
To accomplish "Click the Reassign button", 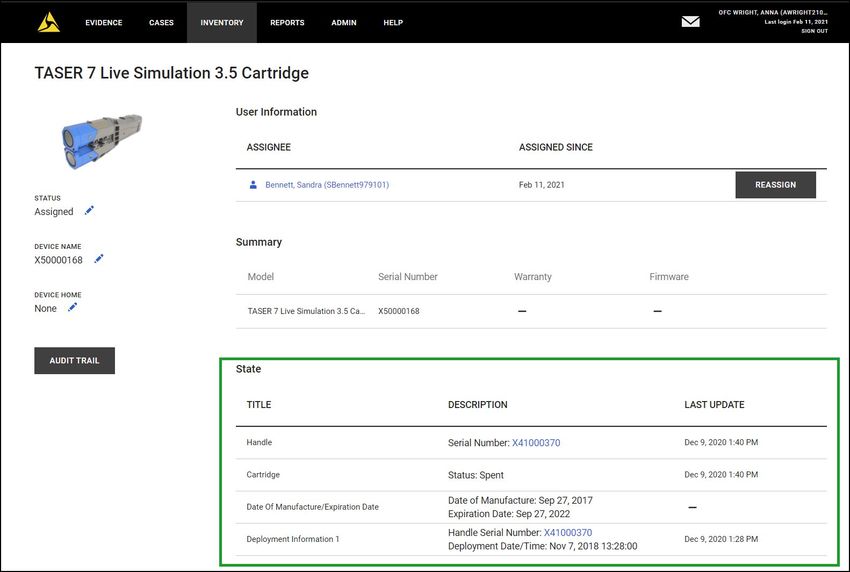I will (x=775, y=185).
